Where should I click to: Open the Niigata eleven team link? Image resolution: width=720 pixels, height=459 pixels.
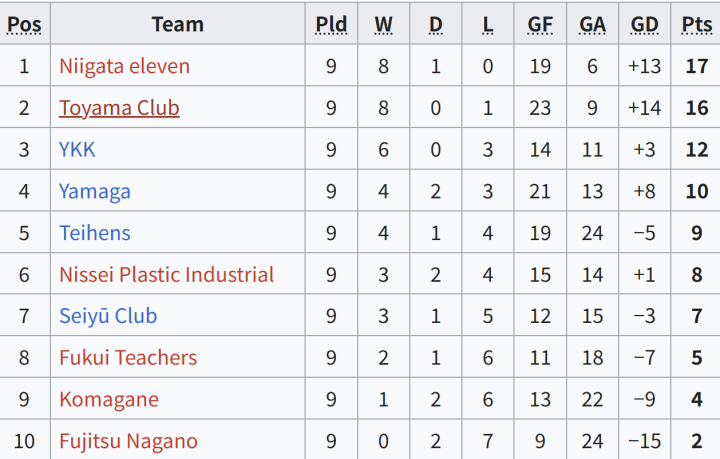click(x=124, y=66)
